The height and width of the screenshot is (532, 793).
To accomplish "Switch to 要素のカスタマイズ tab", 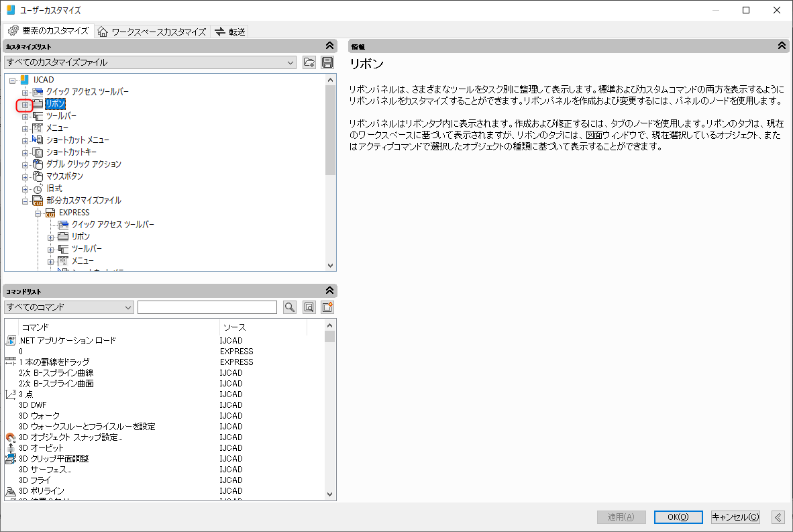I will [48, 31].
